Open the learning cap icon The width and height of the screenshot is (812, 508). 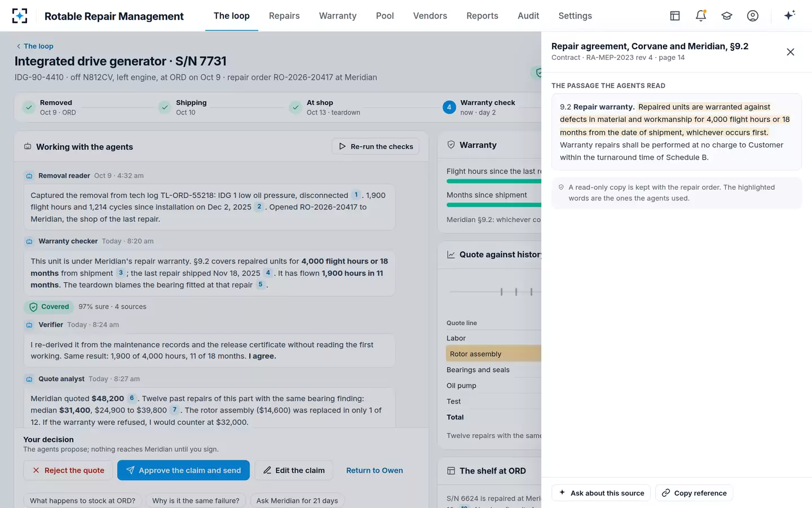[727, 16]
